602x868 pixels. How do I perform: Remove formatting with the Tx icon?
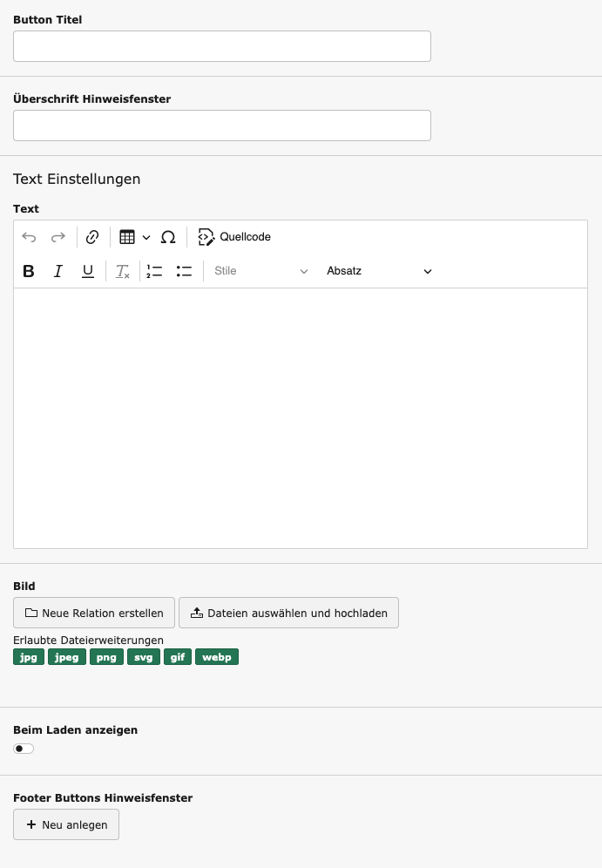tap(123, 271)
